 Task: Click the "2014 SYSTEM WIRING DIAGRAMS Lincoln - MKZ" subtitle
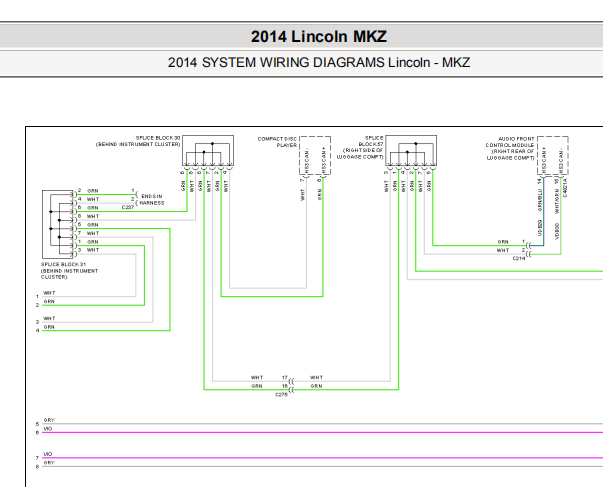click(x=319, y=62)
